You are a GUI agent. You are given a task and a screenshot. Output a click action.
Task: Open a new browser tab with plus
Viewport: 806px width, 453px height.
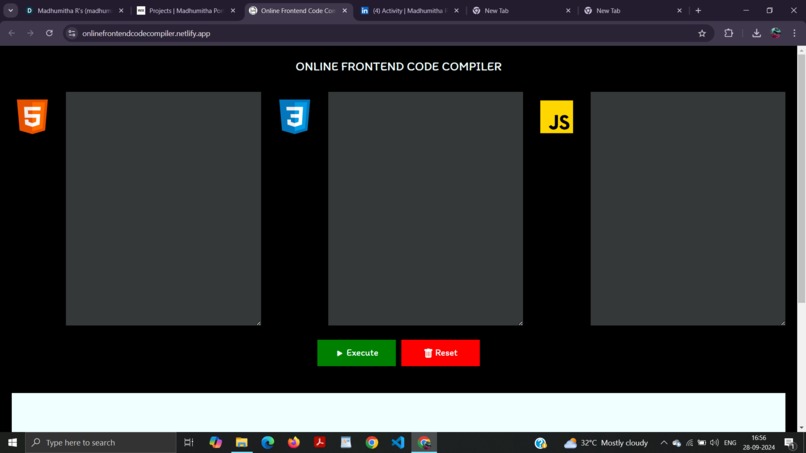(x=698, y=10)
